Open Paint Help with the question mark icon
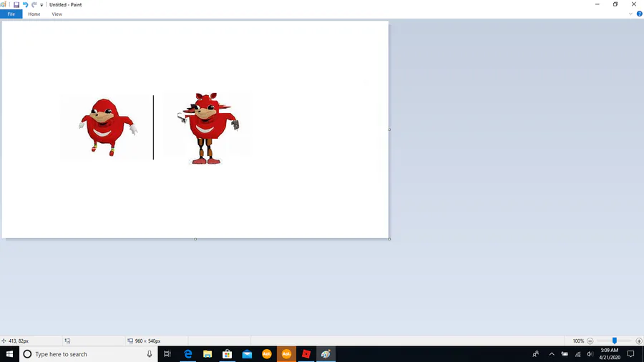 (639, 14)
